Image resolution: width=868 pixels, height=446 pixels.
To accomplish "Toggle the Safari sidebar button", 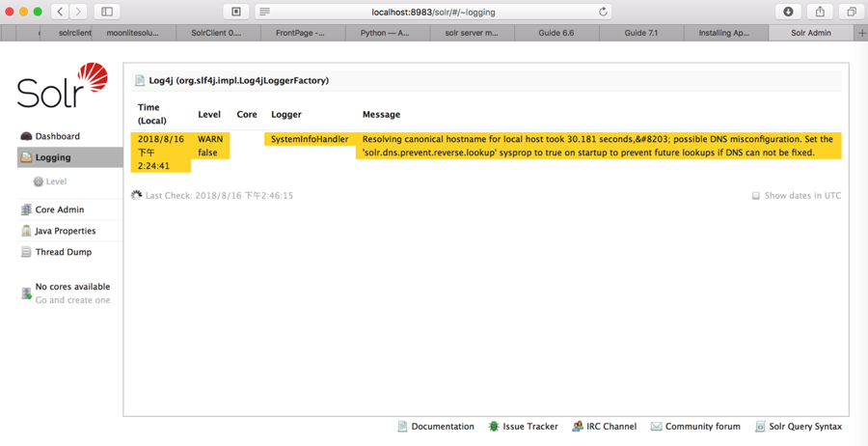I will 107,11.
